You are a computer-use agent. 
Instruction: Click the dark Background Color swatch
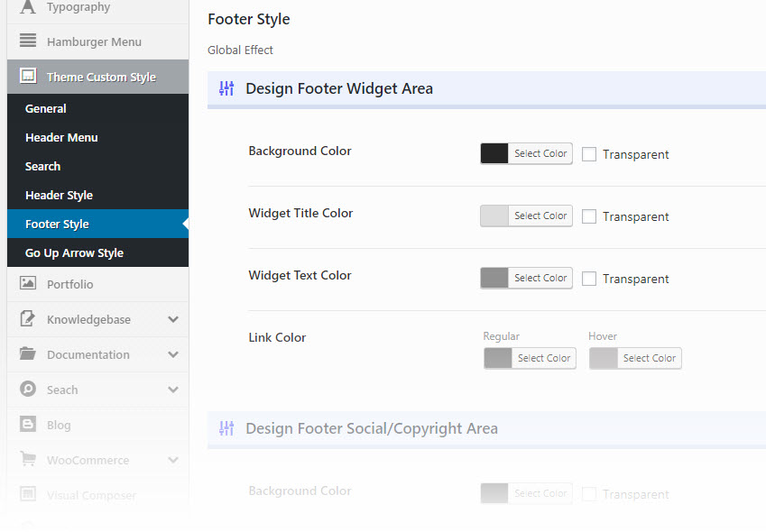tap(494, 153)
